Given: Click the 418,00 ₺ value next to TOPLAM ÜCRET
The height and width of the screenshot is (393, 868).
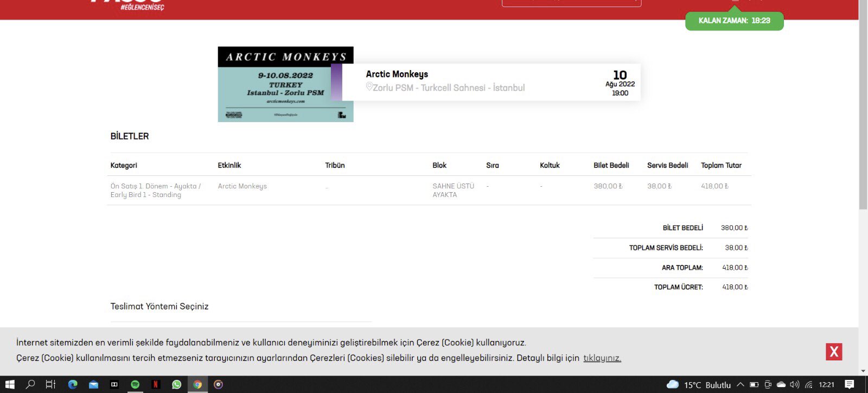Looking at the screenshot, I should (735, 287).
